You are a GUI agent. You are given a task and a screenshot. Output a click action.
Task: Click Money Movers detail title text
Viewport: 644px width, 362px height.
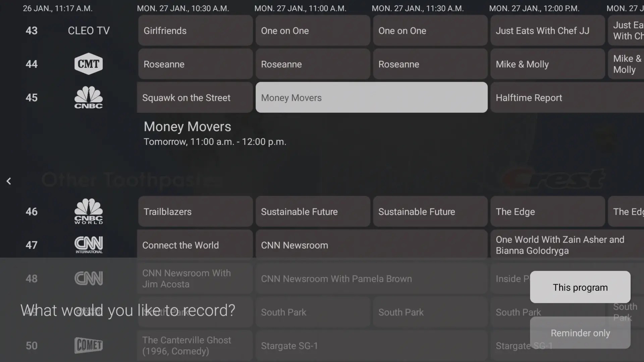point(187,127)
